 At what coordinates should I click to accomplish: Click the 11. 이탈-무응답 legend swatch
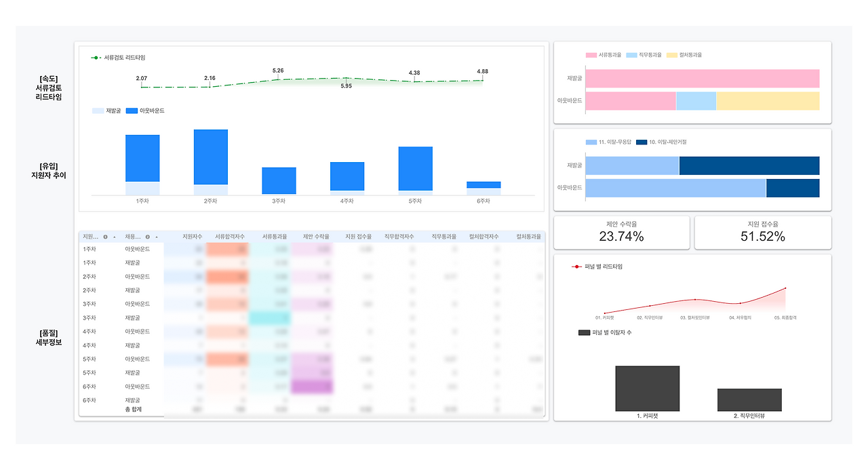(591, 142)
